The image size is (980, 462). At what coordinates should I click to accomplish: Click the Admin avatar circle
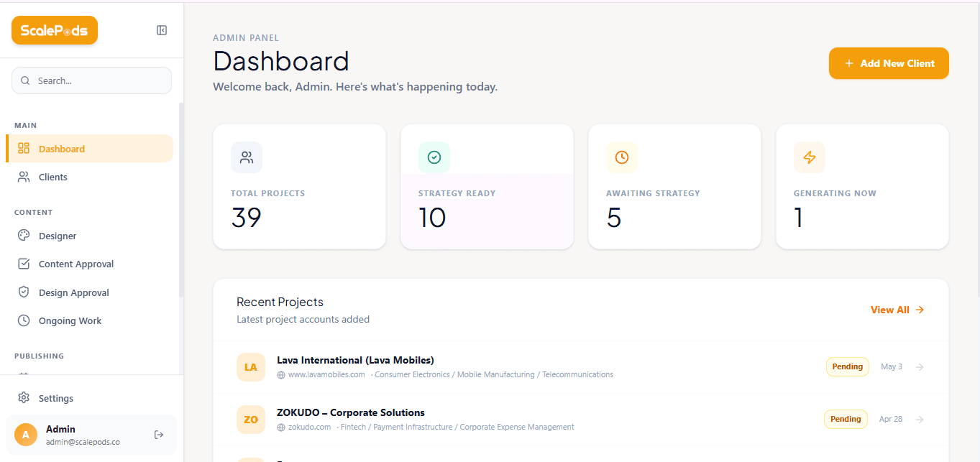coord(26,435)
